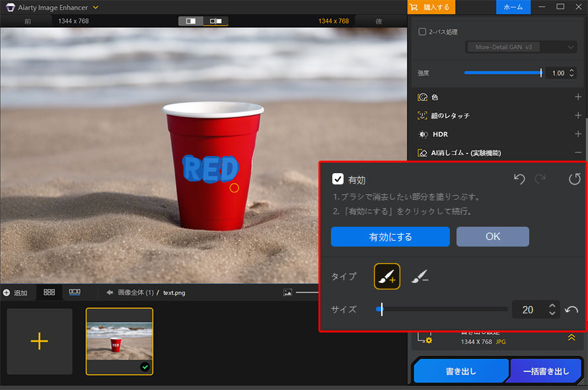Click the 書き出し export button
588x390 pixels.
[460, 371]
